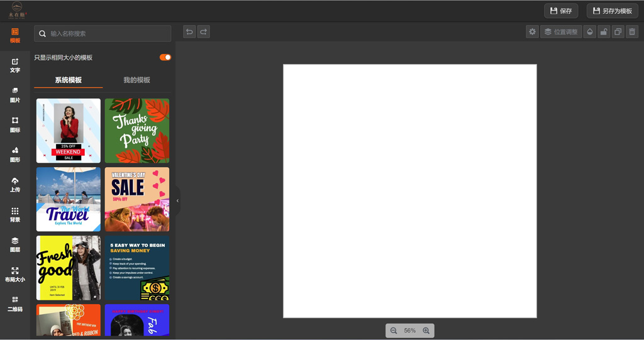
Task: Open the 图标 icons panel
Action: (15, 125)
